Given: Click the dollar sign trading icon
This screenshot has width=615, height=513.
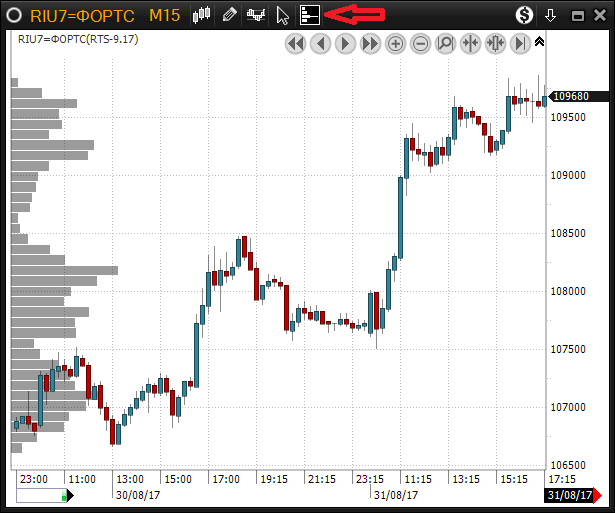Looking at the screenshot, I should (524, 15).
